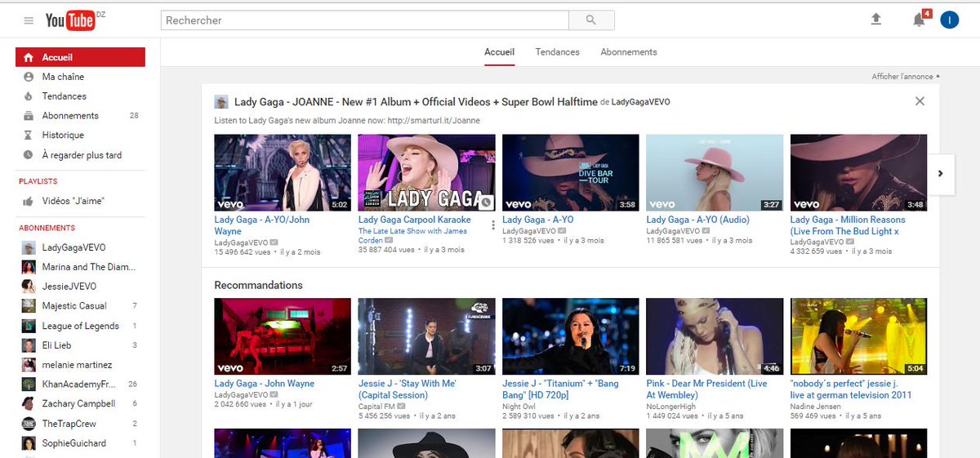Click the Majestic Casual channel avatar
The image size is (980, 458).
[29, 306]
